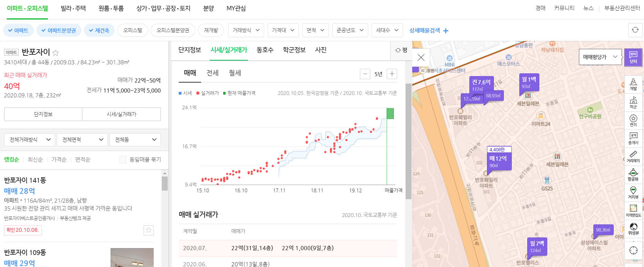Image resolution: width=644 pixels, height=267 pixels.
Task: Increase chart period with plus button
Action: [x=392, y=74]
